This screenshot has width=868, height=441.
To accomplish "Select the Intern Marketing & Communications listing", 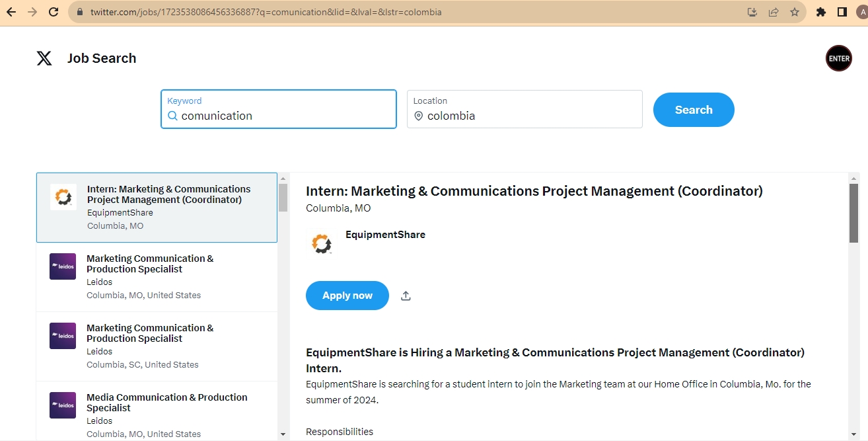I will pyautogui.click(x=157, y=208).
